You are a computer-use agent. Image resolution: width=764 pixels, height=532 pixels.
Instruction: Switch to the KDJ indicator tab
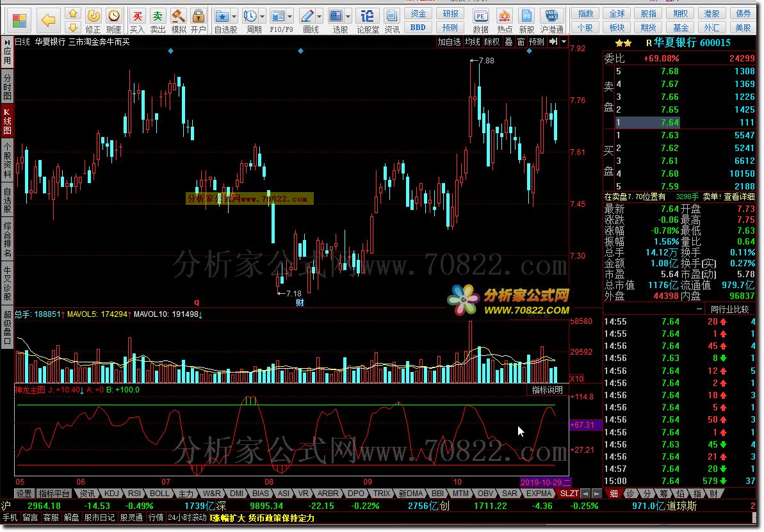click(x=111, y=493)
